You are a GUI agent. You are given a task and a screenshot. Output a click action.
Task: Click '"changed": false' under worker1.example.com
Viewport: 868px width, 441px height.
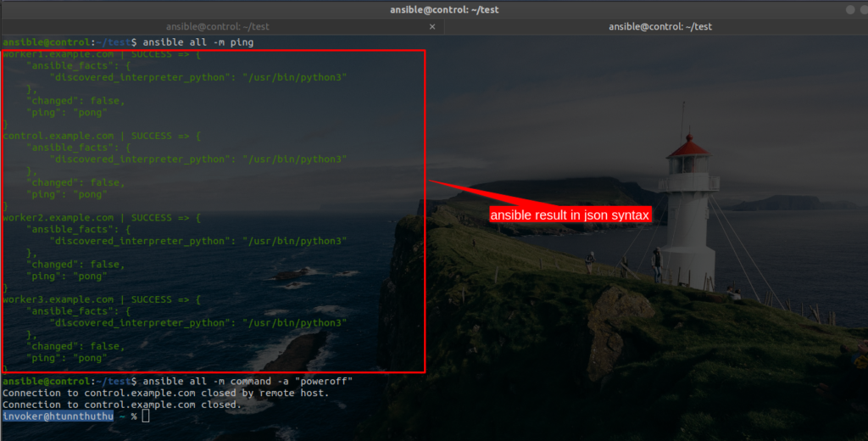(75, 101)
